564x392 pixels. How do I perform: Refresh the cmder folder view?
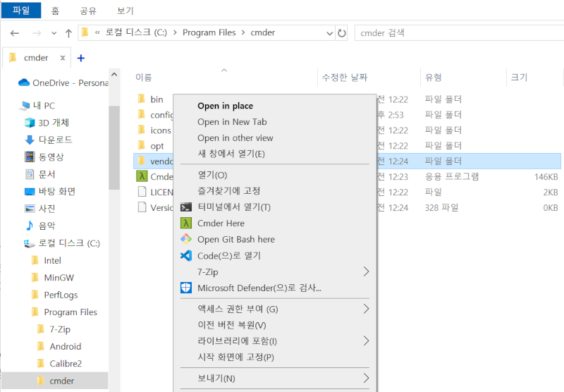click(342, 33)
